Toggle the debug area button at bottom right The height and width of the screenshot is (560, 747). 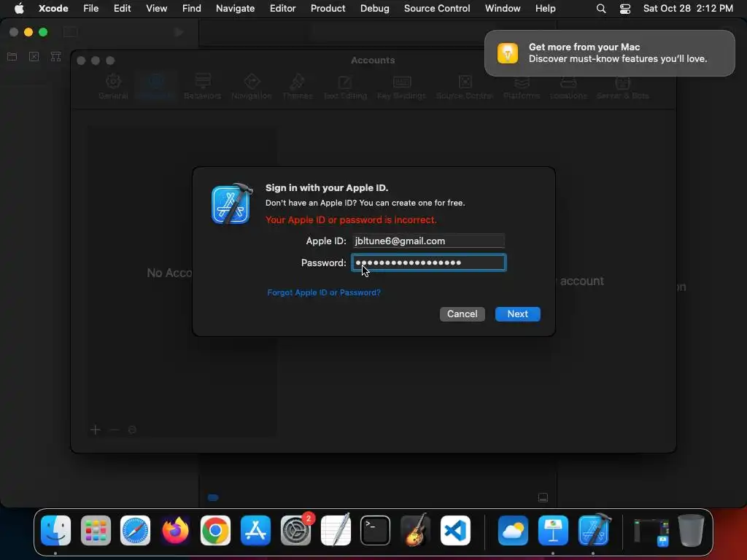coord(543,497)
